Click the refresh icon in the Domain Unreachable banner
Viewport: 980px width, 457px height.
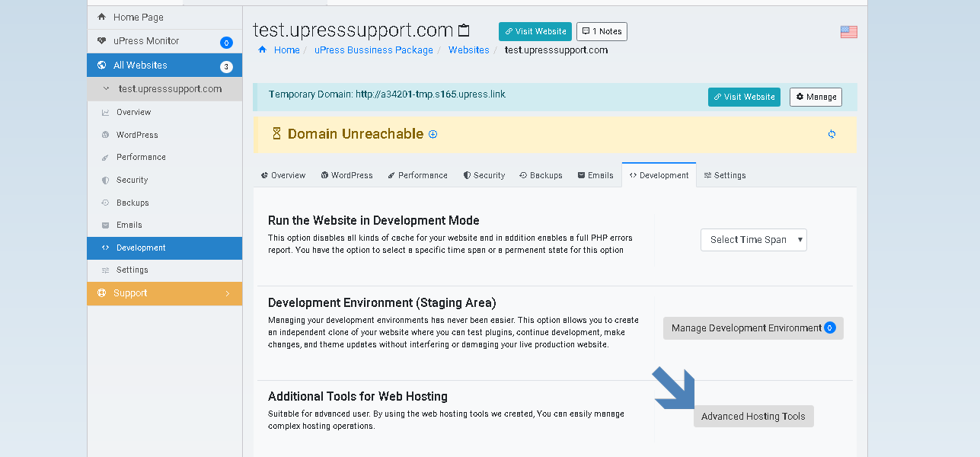pyautogui.click(x=832, y=134)
